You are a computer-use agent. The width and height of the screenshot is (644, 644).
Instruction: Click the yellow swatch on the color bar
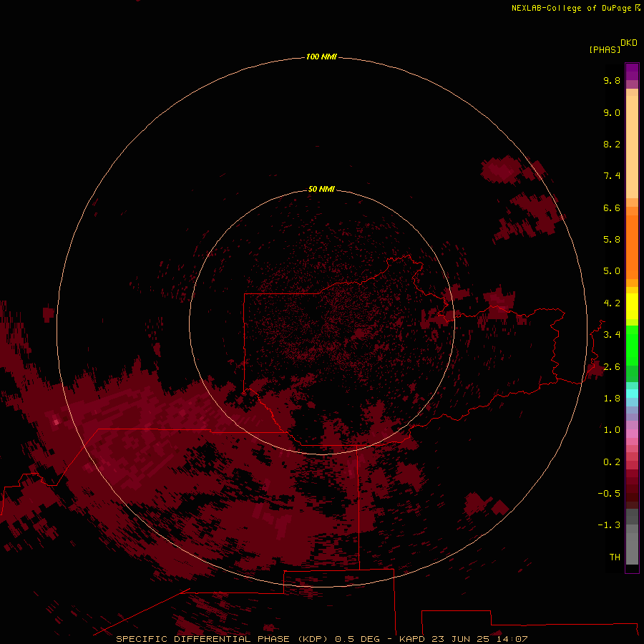click(x=632, y=306)
